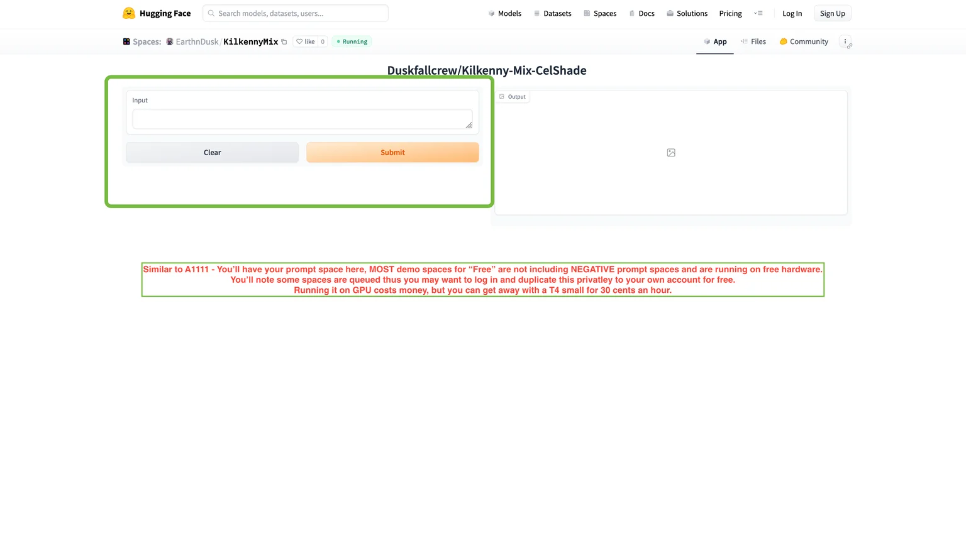Click the Clear button

(x=213, y=153)
